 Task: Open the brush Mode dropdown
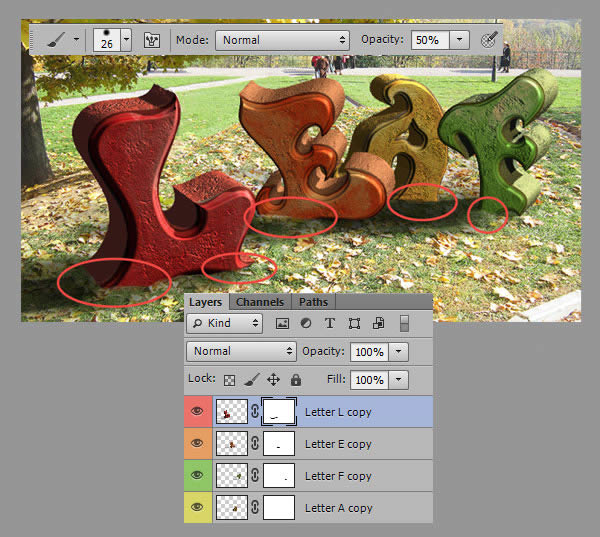click(x=282, y=40)
